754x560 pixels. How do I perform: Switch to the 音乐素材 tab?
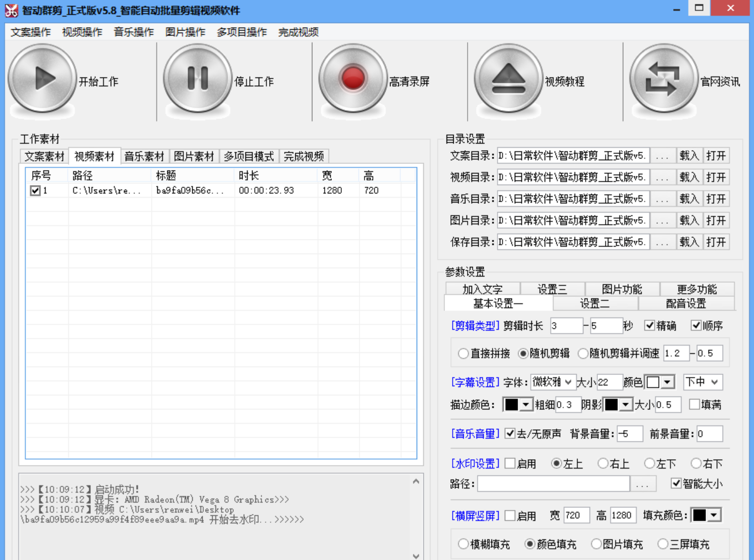point(144,157)
